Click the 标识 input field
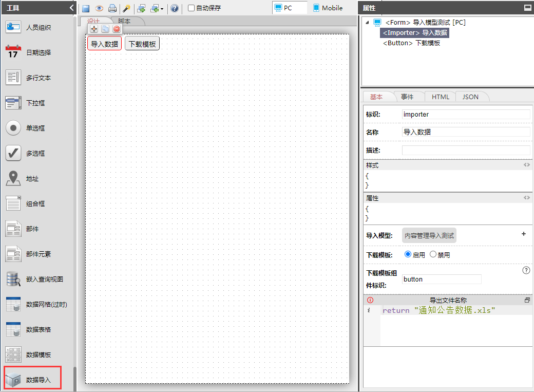Image resolution: width=534 pixels, height=392 pixels. [466, 114]
